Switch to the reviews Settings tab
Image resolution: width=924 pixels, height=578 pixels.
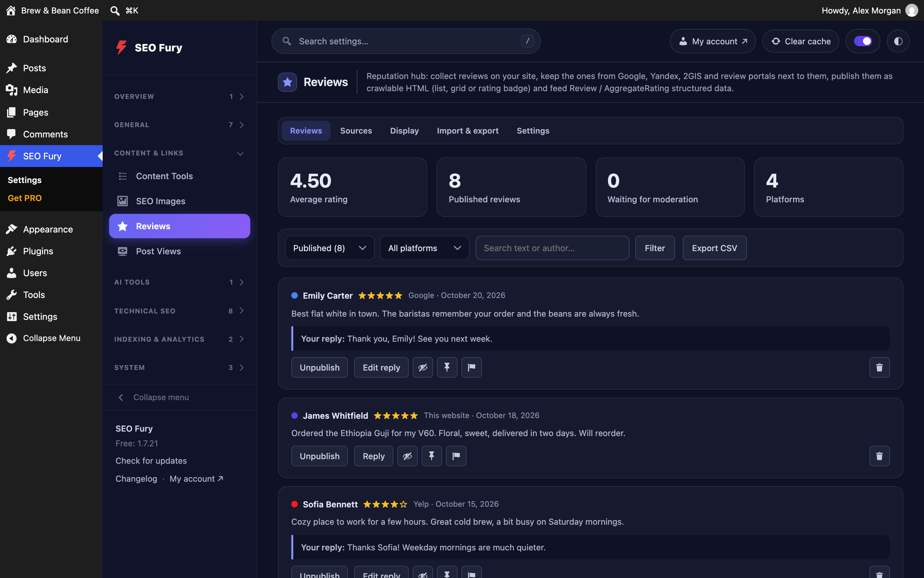point(533,131)
